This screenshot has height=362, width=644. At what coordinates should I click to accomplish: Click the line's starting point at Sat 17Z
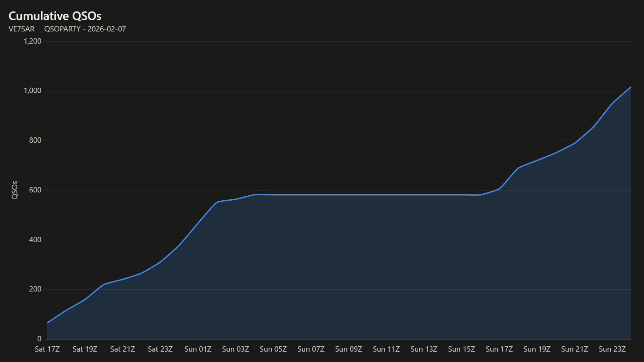coord(48,323)
